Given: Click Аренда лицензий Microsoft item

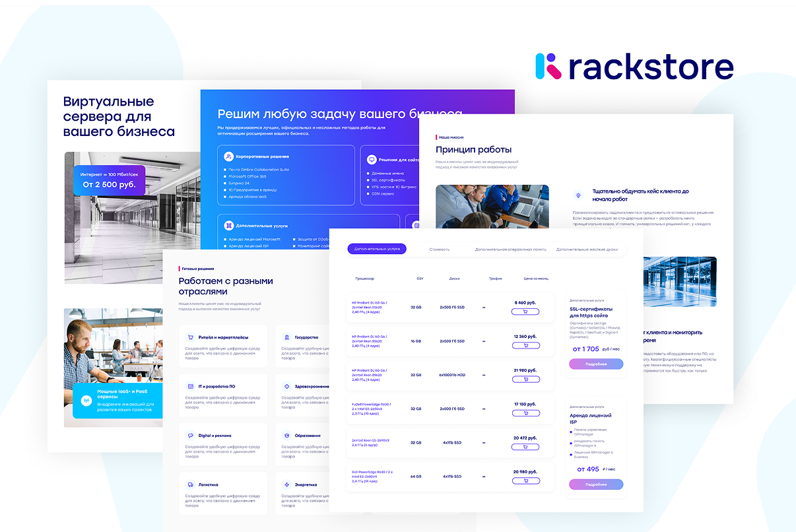Looking at the screenshot, I should point(254,239).
